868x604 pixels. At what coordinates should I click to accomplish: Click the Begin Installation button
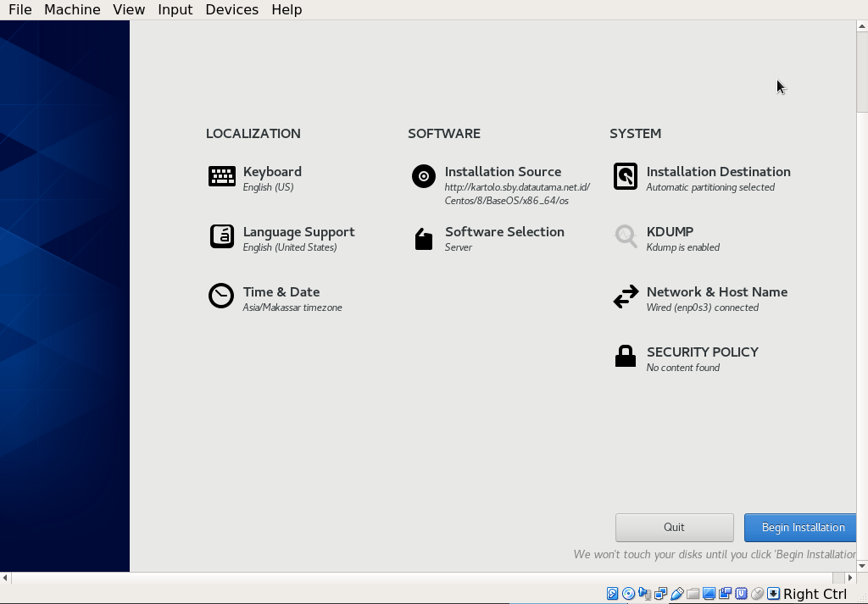tap(802, 527)
